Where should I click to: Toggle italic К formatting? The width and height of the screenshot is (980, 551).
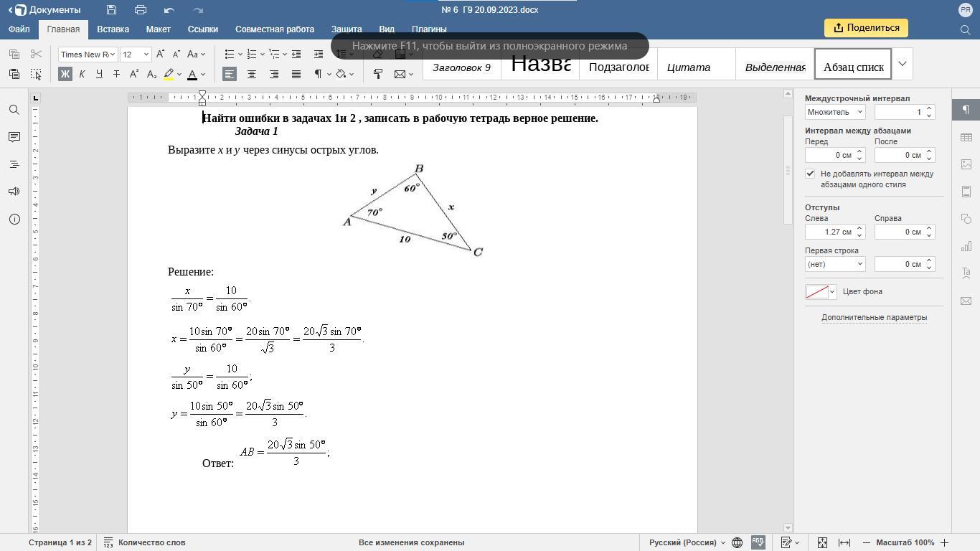coord(82,74)
